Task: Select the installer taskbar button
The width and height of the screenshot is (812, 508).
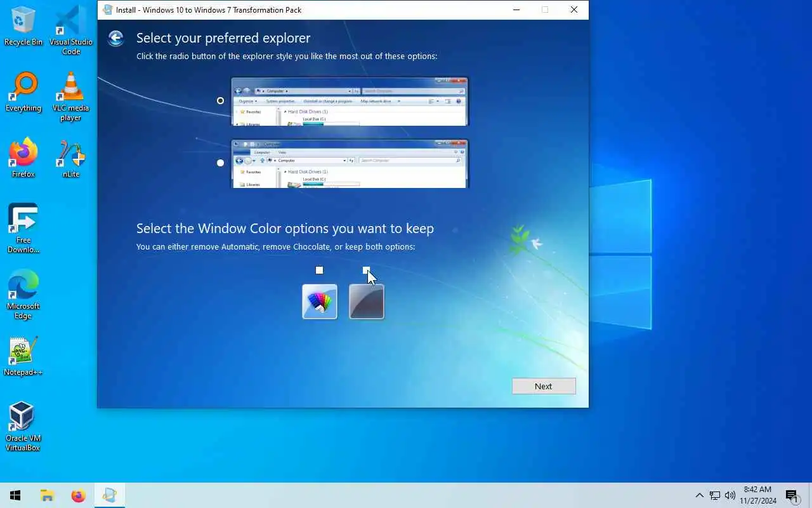Action: click(110, 495)
